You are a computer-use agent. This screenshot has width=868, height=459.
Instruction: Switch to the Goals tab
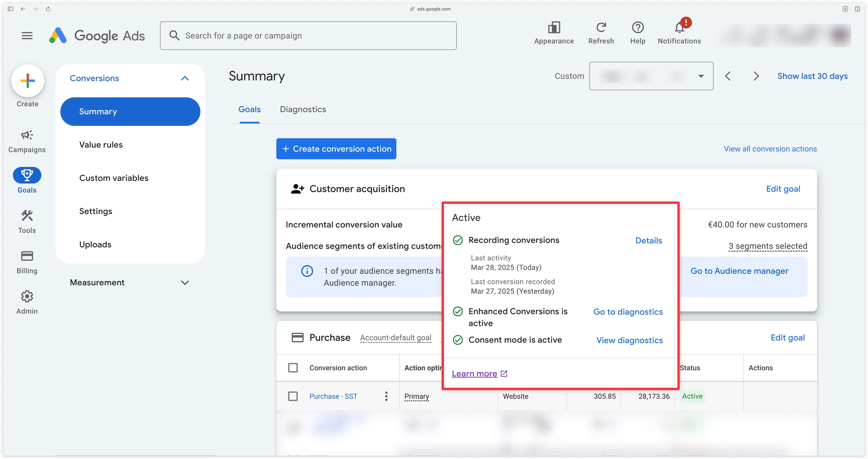point(249,109)
